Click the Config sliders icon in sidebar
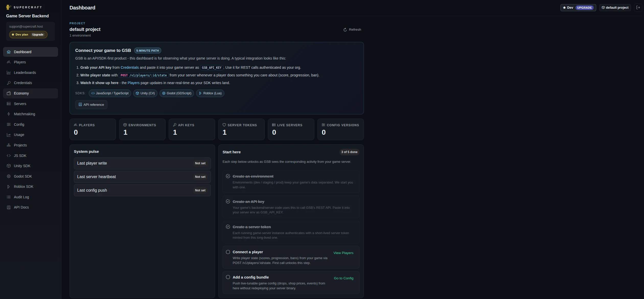Viewport: 644px width, 299px height. [x=9, y=124]
